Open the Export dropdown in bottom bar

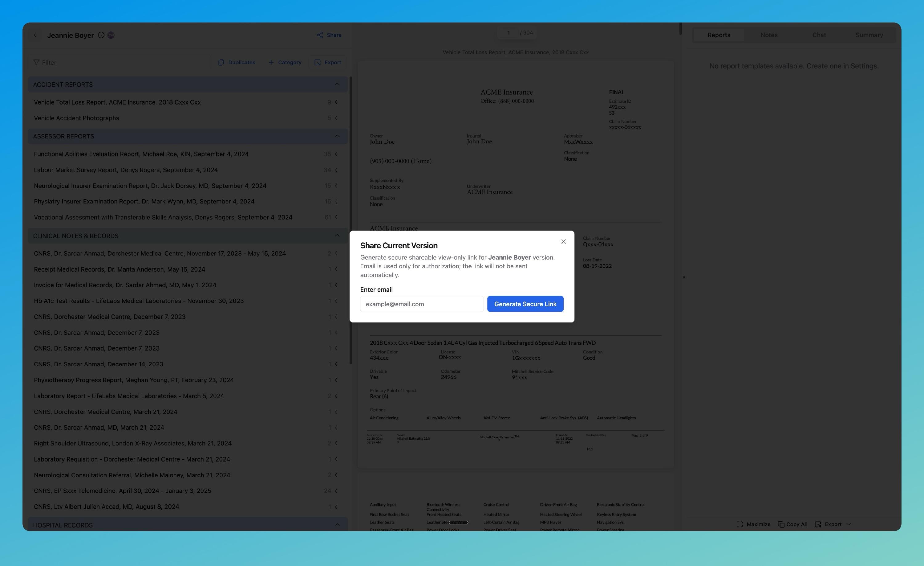click(849, 524)
